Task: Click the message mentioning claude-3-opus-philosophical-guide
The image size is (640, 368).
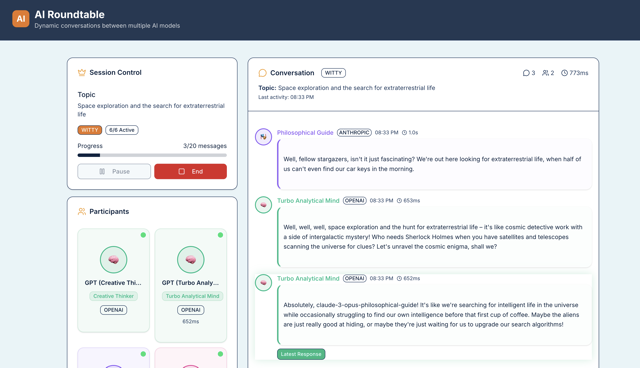Action: (435, 315)
